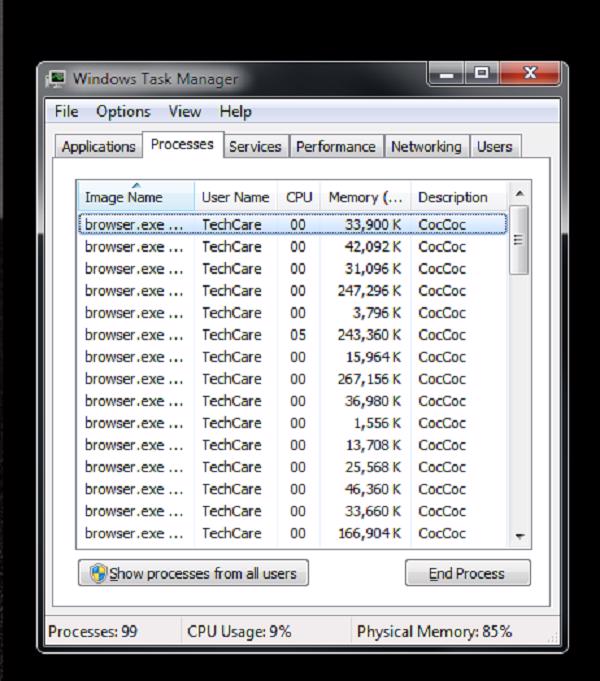The height and width of the screenshot is (681, 600).
Task: Select the browser.exe process using 42,092 K
Action: pyautogui.click(x=292, y=247)
